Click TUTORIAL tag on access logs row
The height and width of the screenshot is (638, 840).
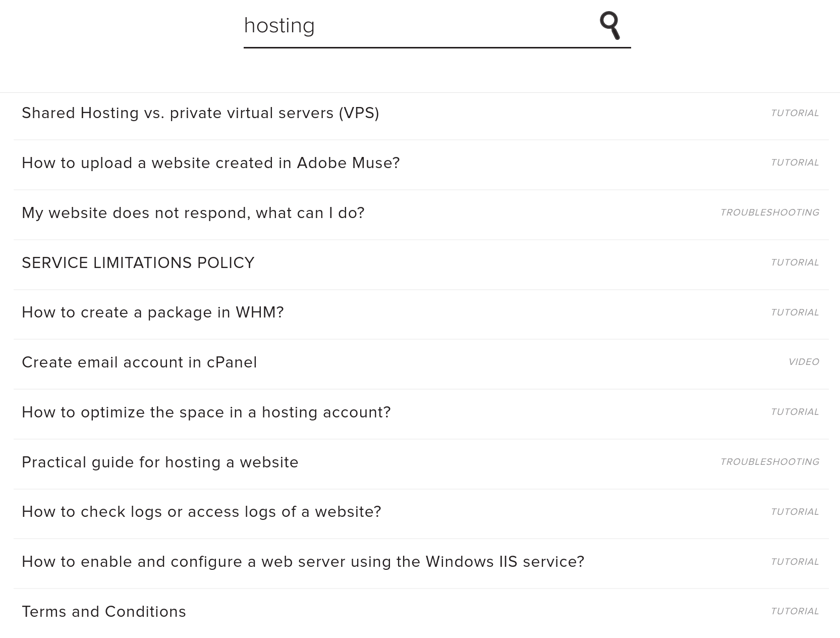[795, 512]
